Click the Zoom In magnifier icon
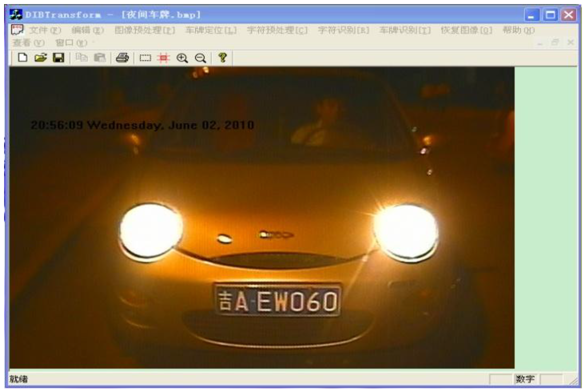Screen dimensions: 586x392 [x=182, y=58]
